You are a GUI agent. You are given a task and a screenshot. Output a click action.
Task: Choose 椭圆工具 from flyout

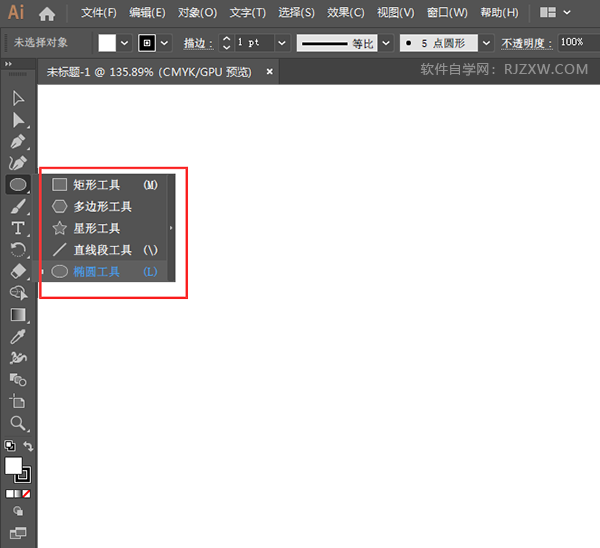click(x=104, y=272)
